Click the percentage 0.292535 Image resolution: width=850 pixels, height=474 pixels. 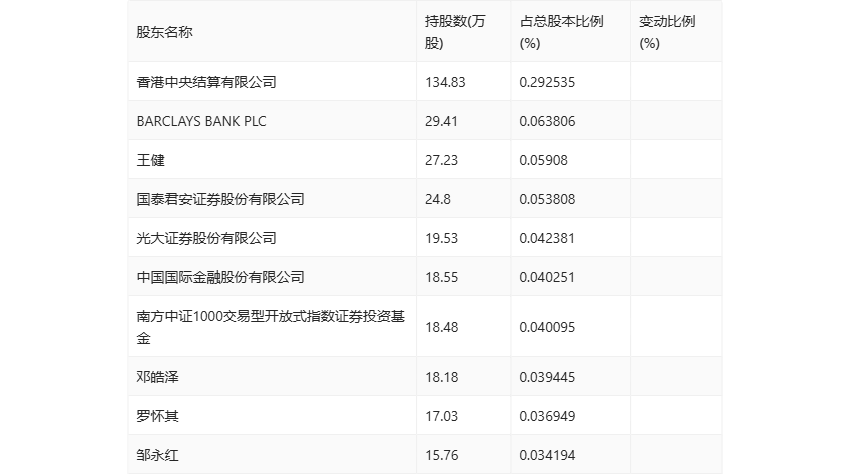point(547,82)
